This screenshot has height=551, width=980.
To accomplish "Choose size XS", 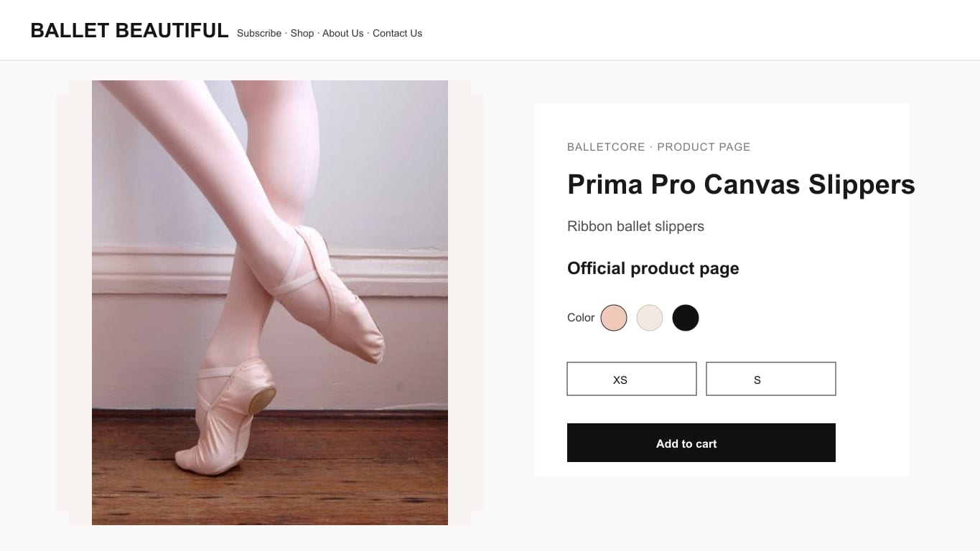I will pos(632,379).
